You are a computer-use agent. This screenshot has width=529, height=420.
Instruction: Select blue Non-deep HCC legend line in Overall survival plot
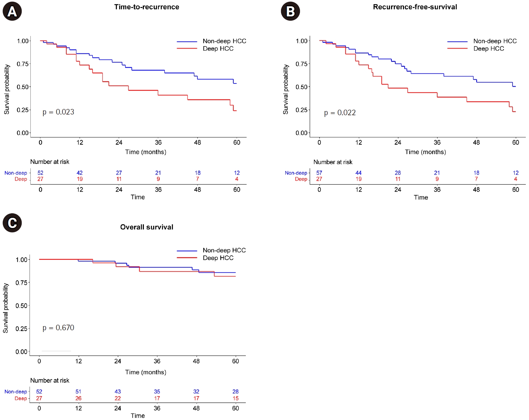pos(187,251)
